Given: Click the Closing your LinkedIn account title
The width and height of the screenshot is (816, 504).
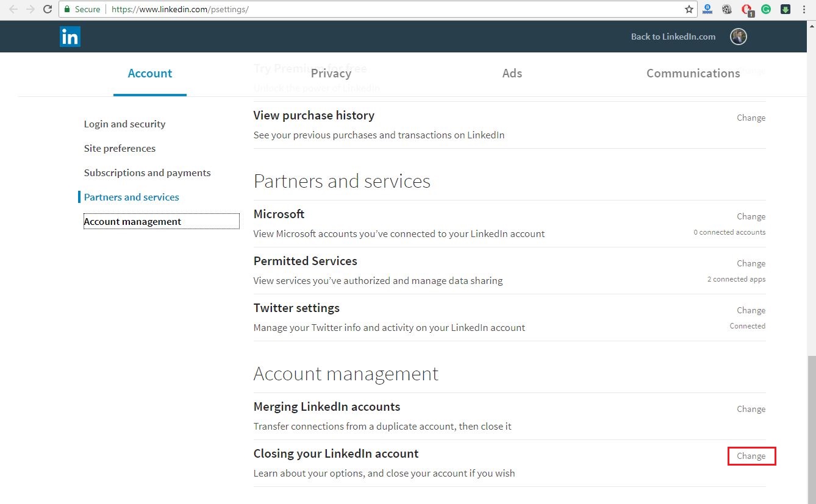Looking at the screenshot, I should 336,454.
